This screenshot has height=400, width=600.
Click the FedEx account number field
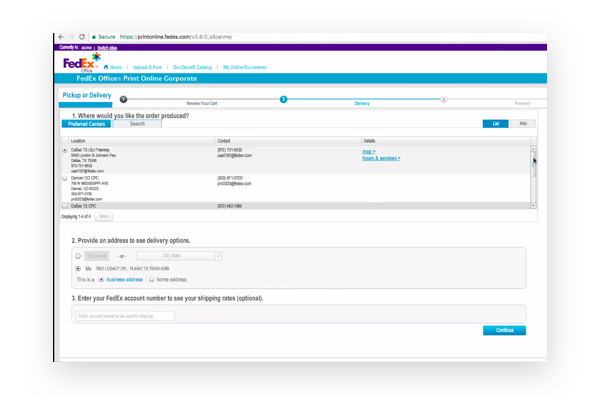click(125, 316)
